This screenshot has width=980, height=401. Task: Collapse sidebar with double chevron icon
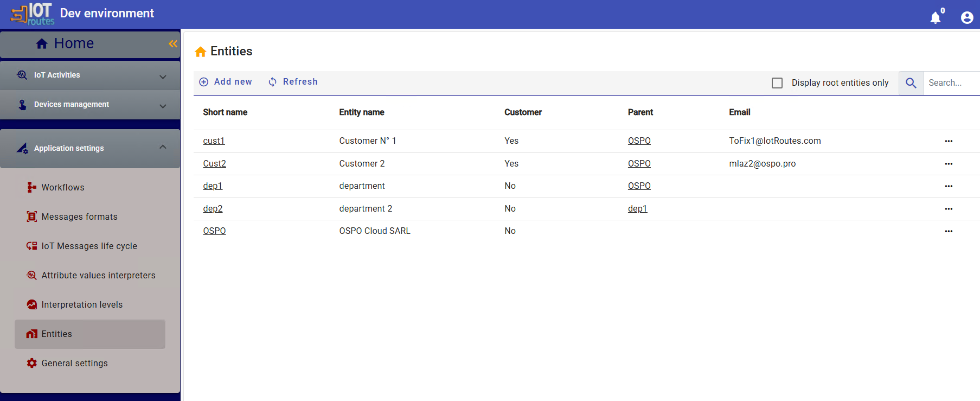point(172,44)
